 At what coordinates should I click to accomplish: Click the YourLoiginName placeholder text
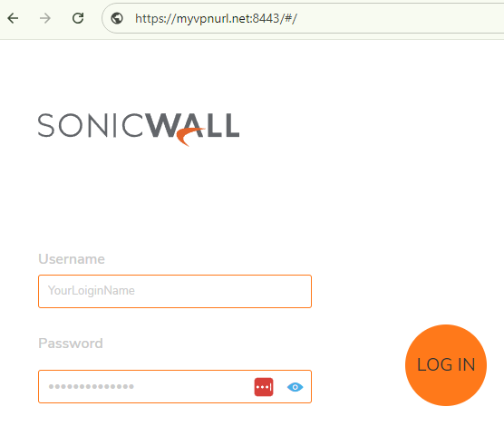click(x=92, y=291)
